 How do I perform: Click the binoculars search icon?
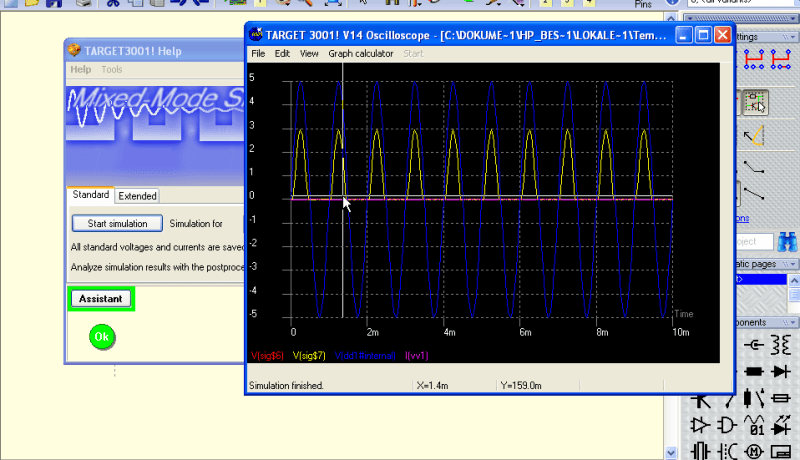[787, 242]
